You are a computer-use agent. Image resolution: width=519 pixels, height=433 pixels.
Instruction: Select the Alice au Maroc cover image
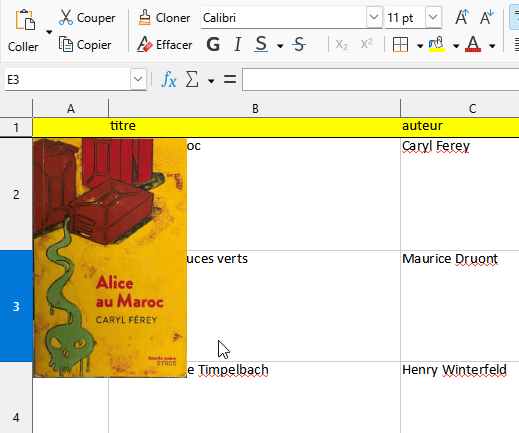click(110, 258)
